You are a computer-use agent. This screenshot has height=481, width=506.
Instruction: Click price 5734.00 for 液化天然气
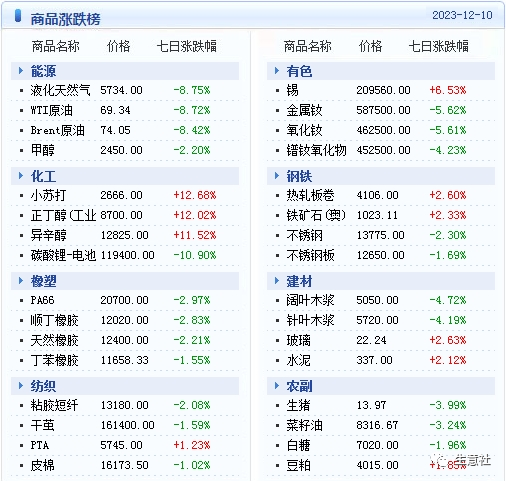pyautogui.click(x=121, y=90)
